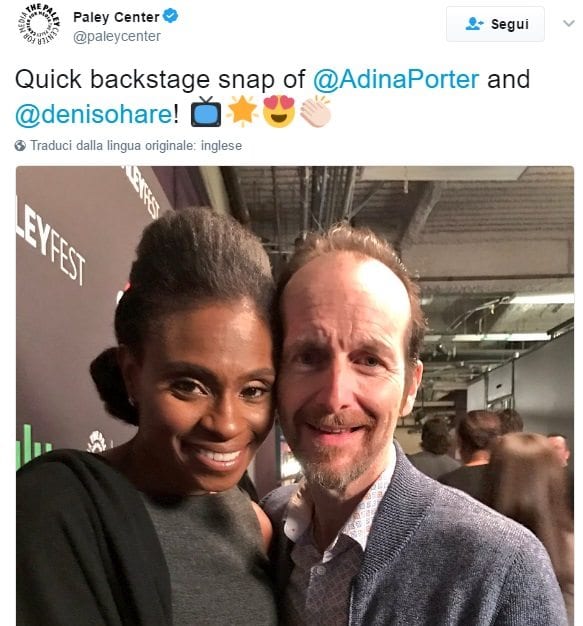This screenshot has width=583, height=626.
Task: Click the globe icon beside Traduci
Action: click(20, 146)
